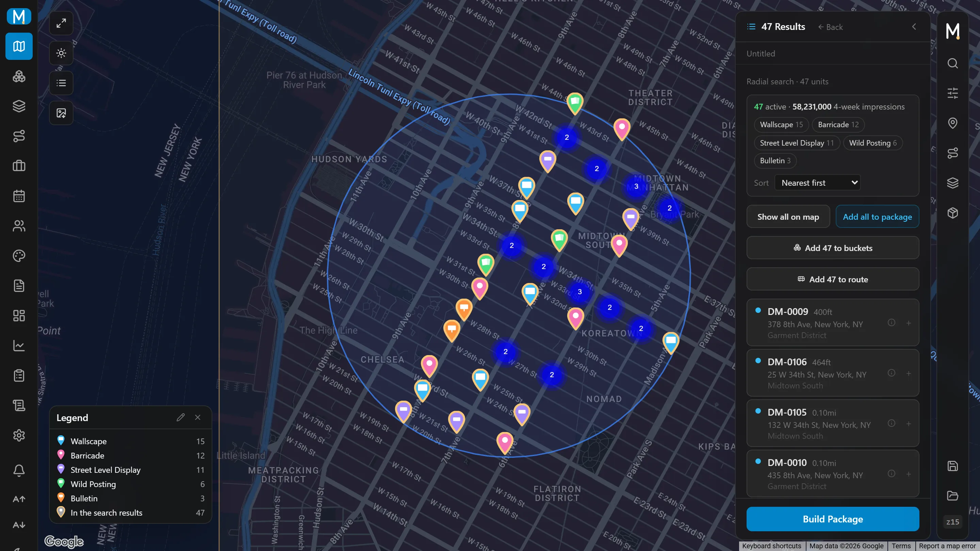
Task: Filter by Wallscape 15 chip
Action: (x=781, y=125)
